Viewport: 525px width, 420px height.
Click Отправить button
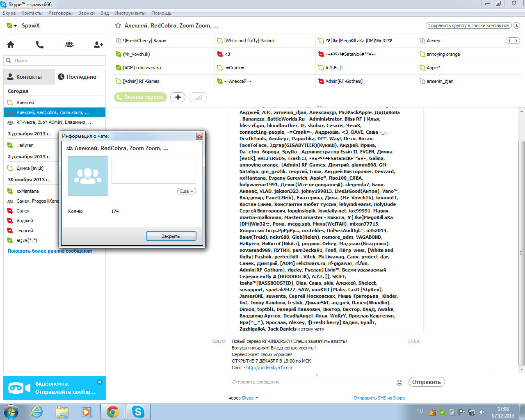click(x=427, y=382)
